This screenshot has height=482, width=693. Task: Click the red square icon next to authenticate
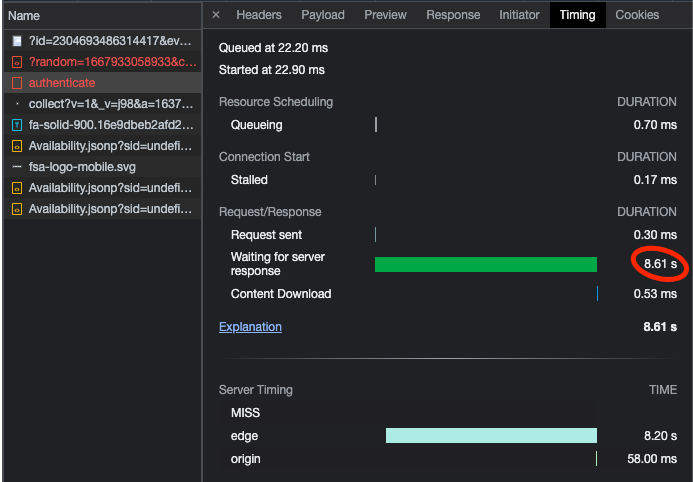tap(17, 83)
